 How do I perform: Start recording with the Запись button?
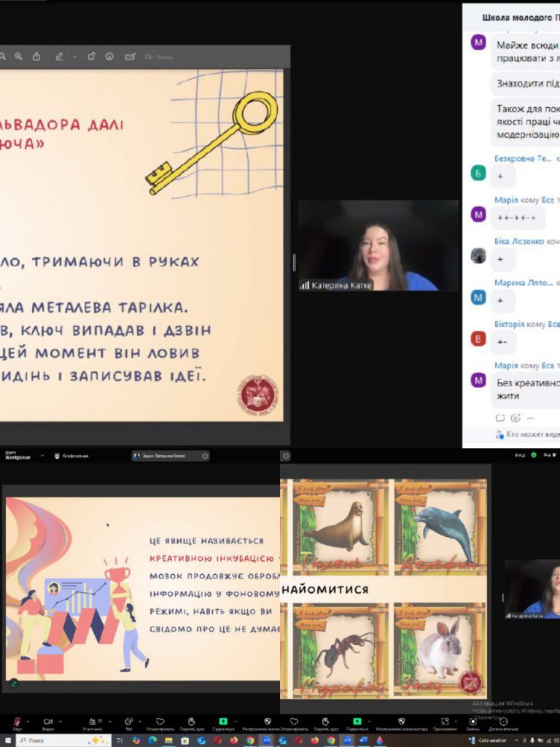click(x=472, y=723)
